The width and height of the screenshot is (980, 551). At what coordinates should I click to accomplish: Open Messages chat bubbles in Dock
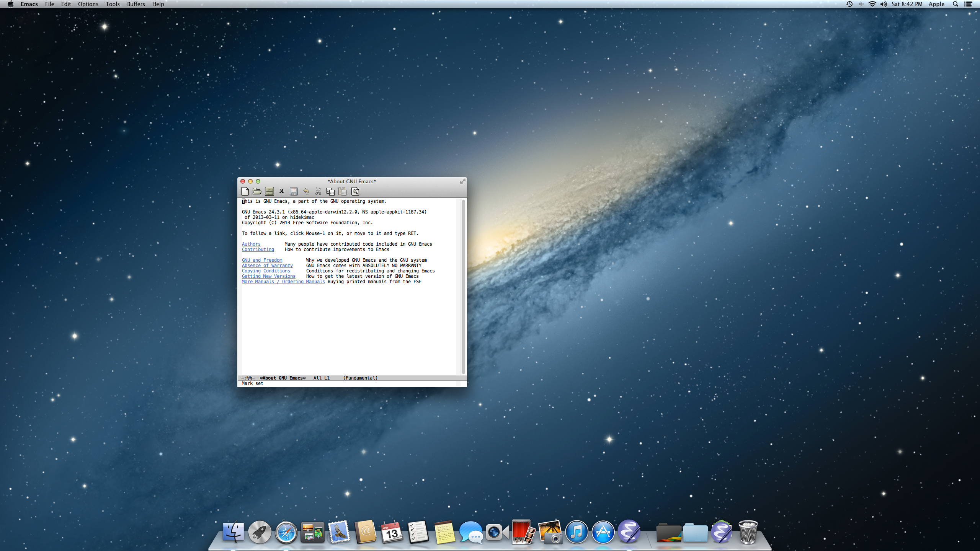click(471, 532)
